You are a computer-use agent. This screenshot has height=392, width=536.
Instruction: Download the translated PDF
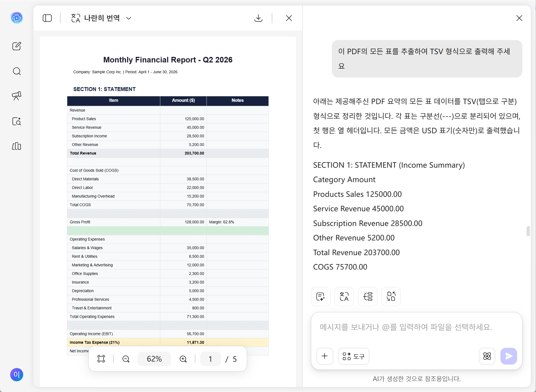pos(258,18)
